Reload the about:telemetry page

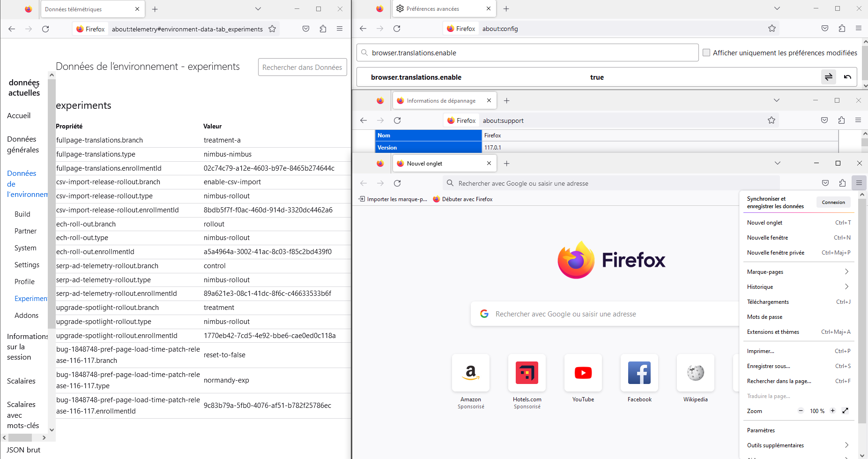[x=45, y=29]
